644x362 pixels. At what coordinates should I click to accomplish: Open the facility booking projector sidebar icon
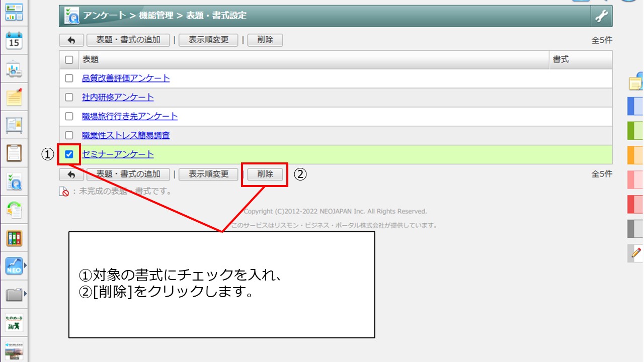(14, 69)
